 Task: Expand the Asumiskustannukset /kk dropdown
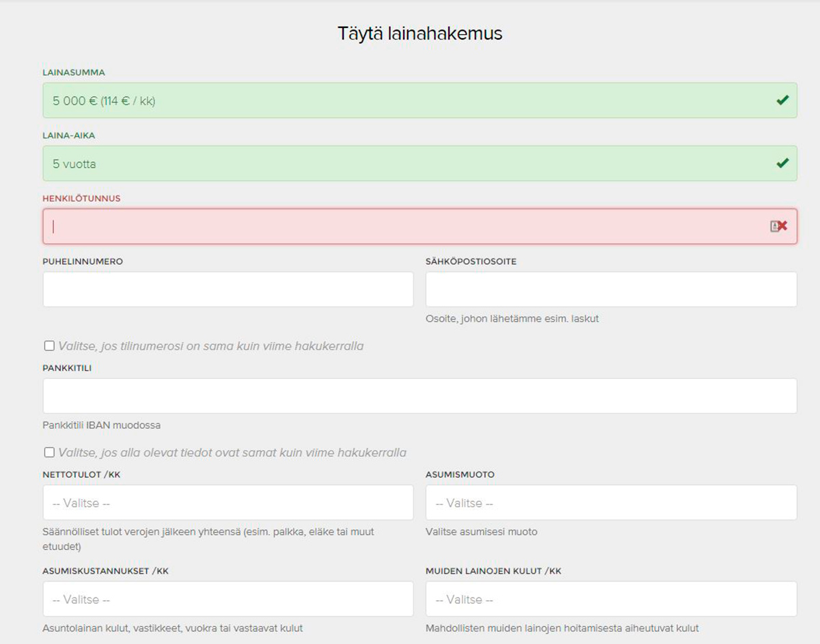click(x=228, y=599)
